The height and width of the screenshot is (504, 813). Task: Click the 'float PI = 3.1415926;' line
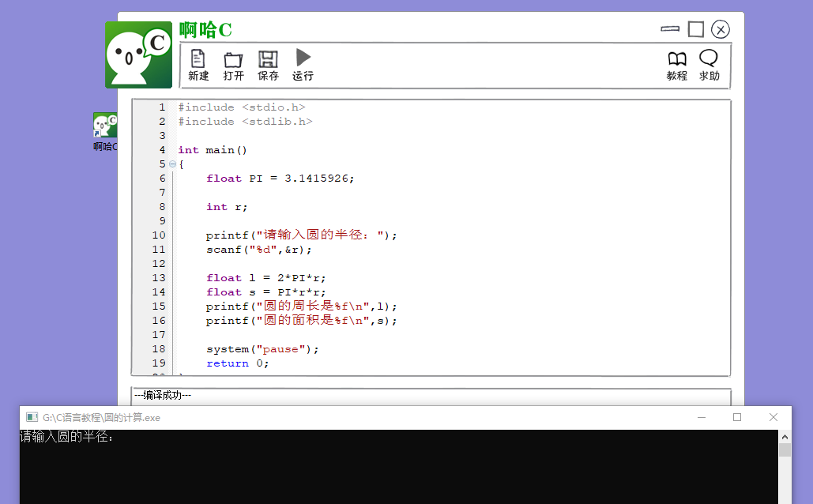coord(280,179)
